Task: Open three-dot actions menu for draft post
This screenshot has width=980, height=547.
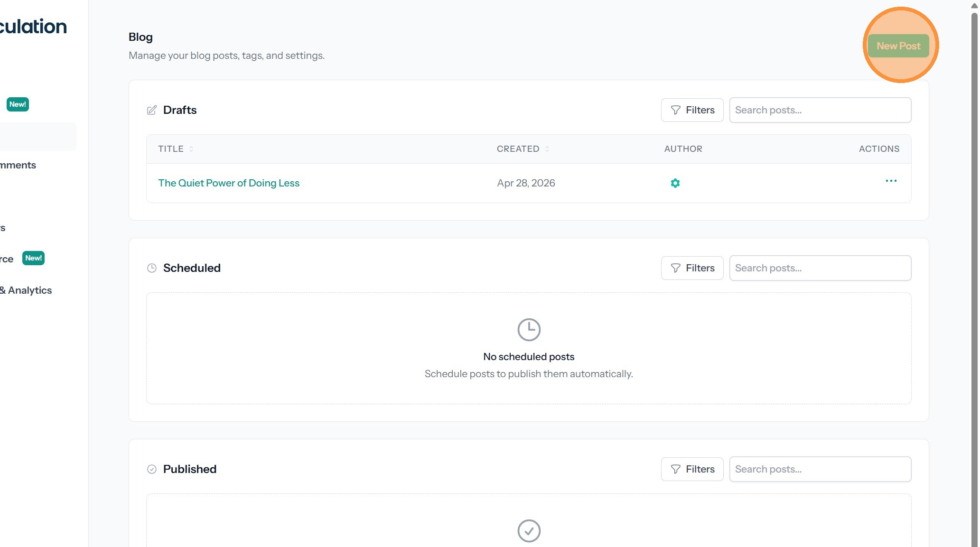Action: 891,181
